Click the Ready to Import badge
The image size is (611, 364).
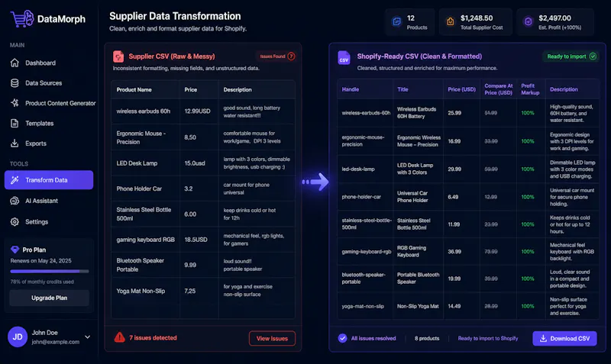click(571, 56)
